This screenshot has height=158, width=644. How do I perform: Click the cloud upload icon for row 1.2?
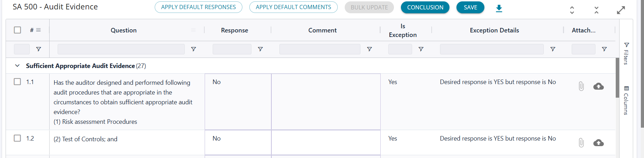[x=599, y=143]
